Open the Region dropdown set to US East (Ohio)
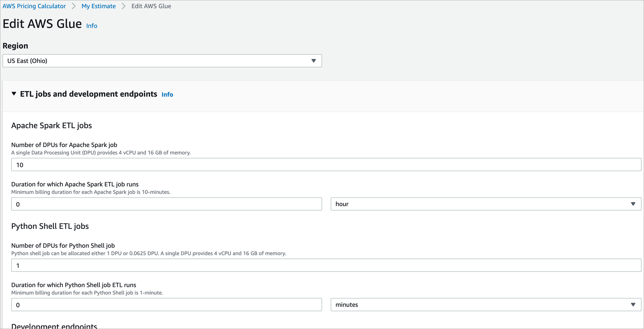This screenshot has width=644, height=329. (162, 61)
